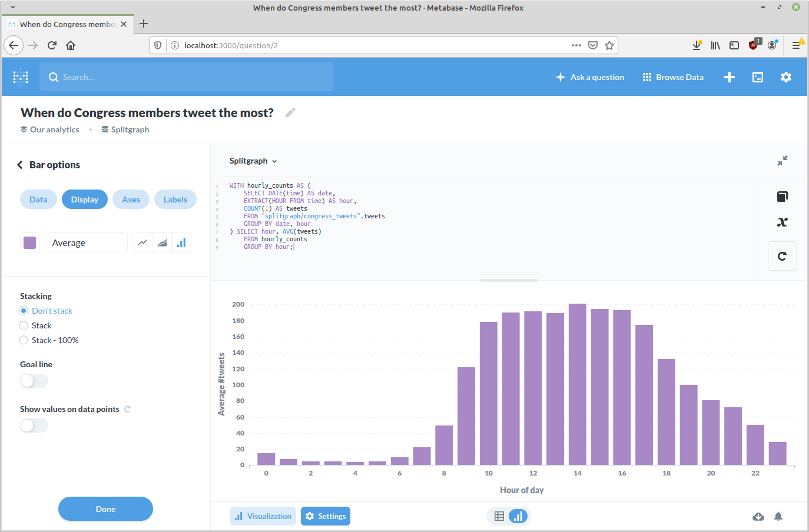Select the Stack radio option

(x=24, y=325)
